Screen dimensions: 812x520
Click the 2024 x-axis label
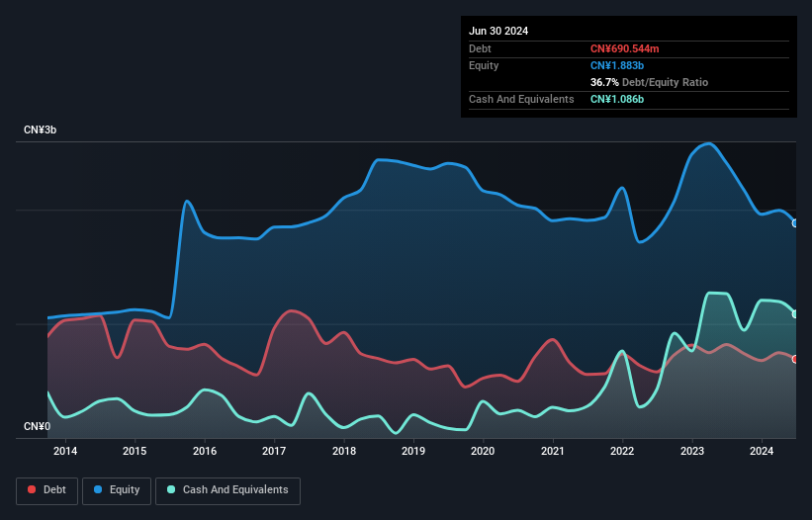[x=762, y=451]
